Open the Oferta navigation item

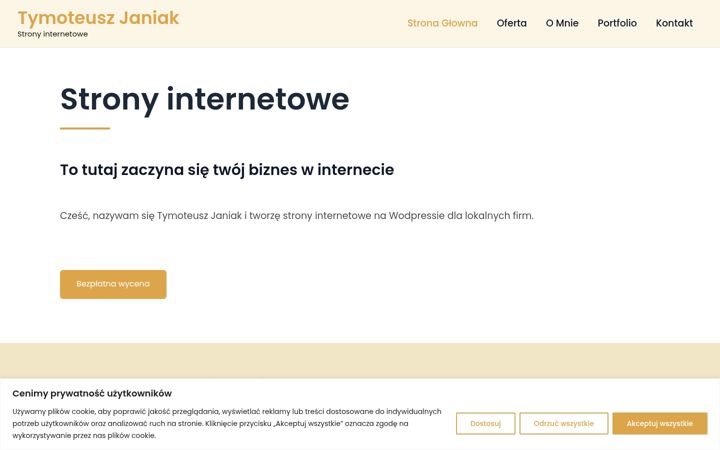(512, 23)
